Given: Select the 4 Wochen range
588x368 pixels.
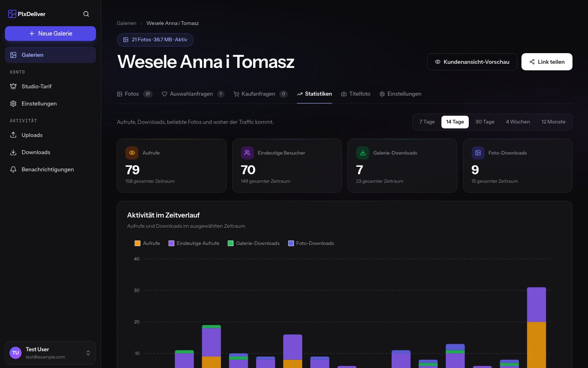Looking at the screenshot, I should coord(518,122).
